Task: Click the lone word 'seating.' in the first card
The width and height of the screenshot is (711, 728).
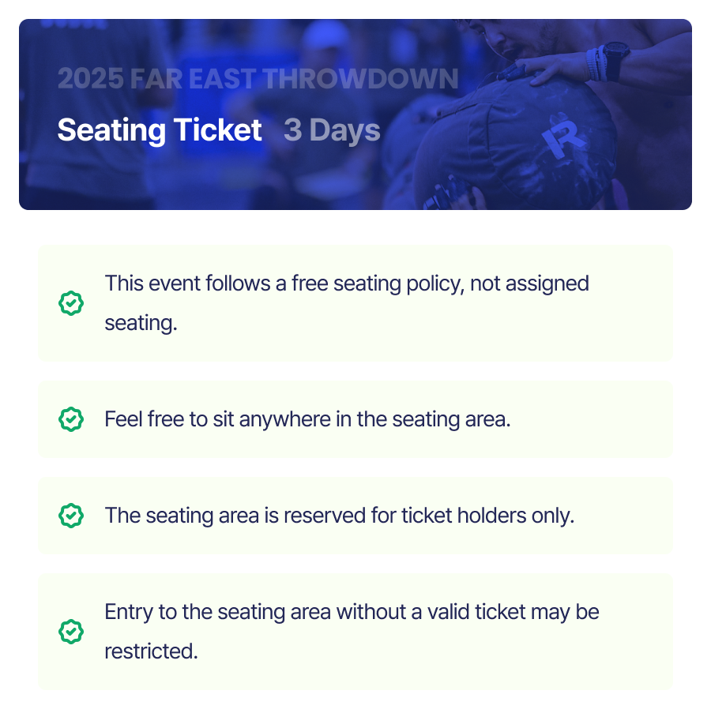Action: point(141,323)
